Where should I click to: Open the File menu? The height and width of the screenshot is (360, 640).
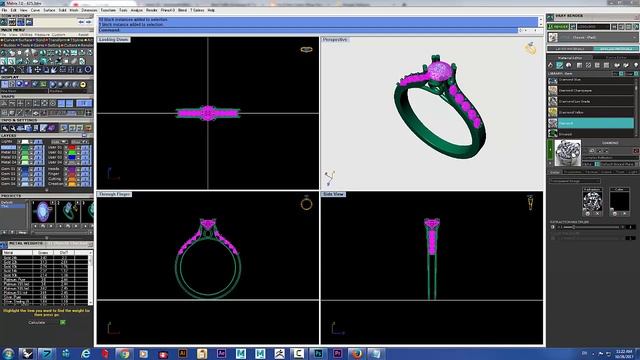(x=4, y=10)
